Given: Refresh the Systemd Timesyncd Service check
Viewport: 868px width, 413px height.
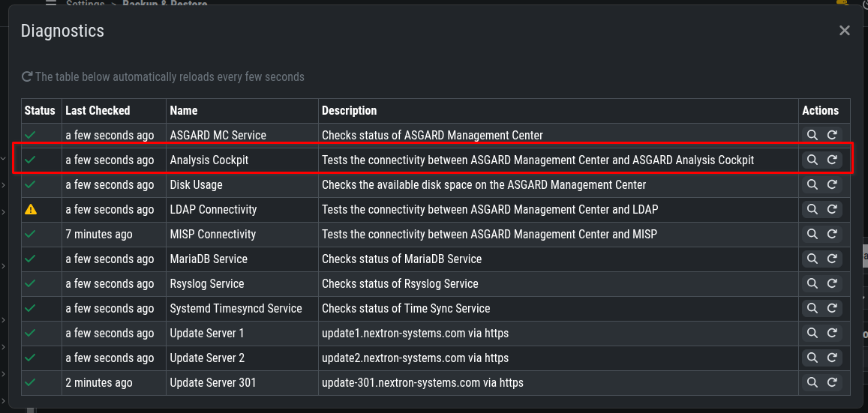Looking at the screenshot, I should [x=832, y=308].
